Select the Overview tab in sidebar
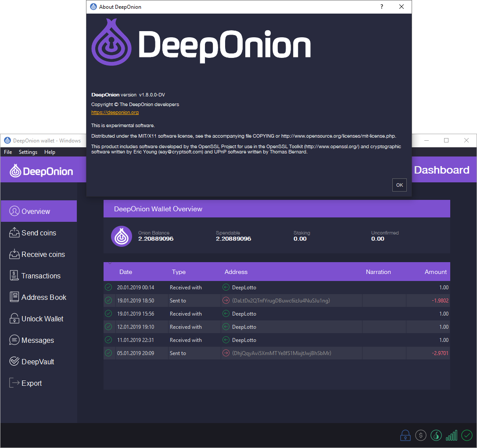The width and height of the screenshot is (477, 448). pyautogui.click(x=39, y=211)
